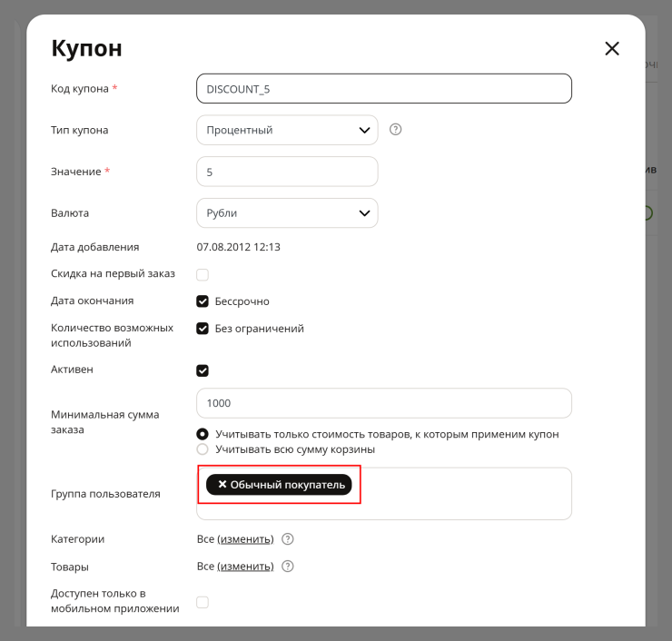The height and width of the screenshot is (641, 672).
Task: Enable Скидка на первый заказ checkbox
Action: [203, 275]
